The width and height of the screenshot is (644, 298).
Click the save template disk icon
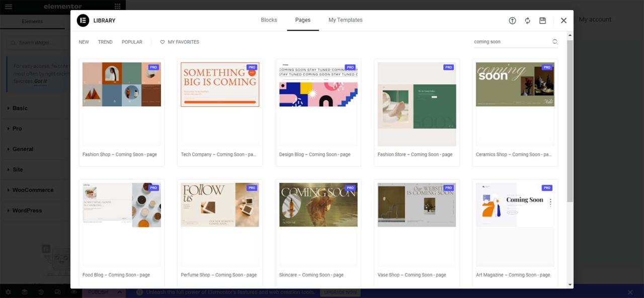[x=542, y=21]
